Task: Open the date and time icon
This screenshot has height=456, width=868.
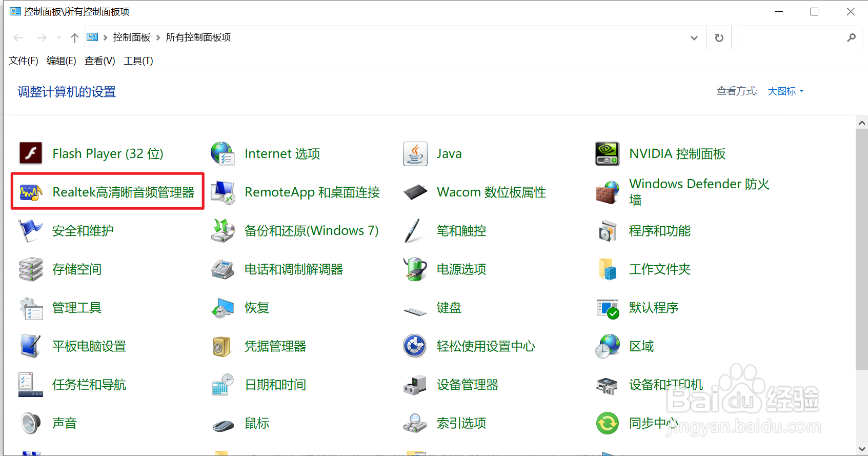Action: pos(223,385)
